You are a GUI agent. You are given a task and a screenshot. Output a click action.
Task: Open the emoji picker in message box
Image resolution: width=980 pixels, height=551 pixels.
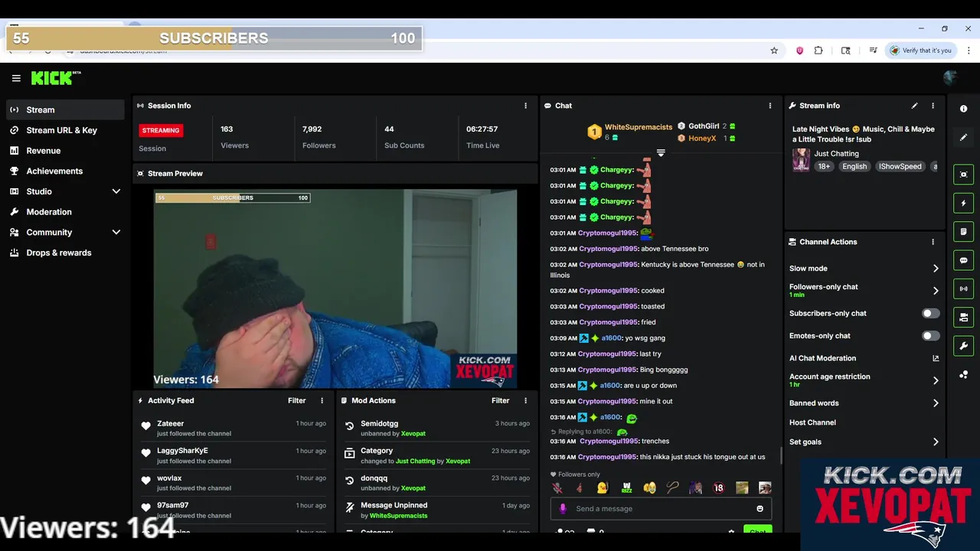[x=759, y=509]
